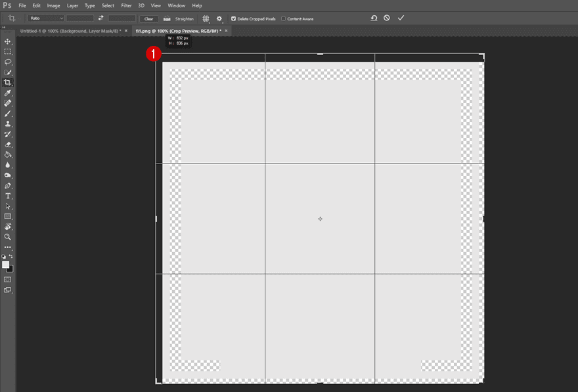Screen dimensions: 578x392
Task: Switch foreground and background colors
Action: (x=11, y=256)
